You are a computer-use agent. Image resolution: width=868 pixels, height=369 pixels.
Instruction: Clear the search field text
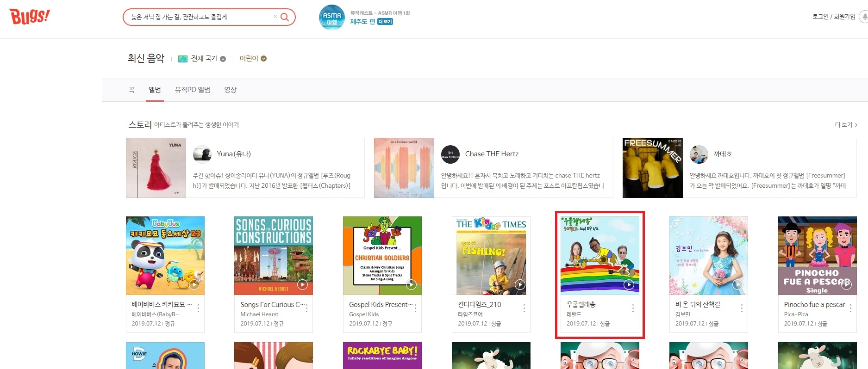pos(275,17)
